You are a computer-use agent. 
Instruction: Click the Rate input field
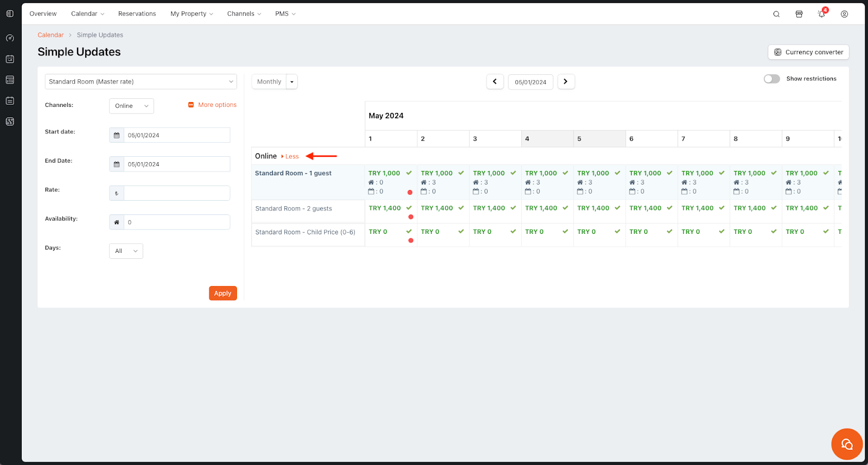pyautogui.click(x=176, y=193)
